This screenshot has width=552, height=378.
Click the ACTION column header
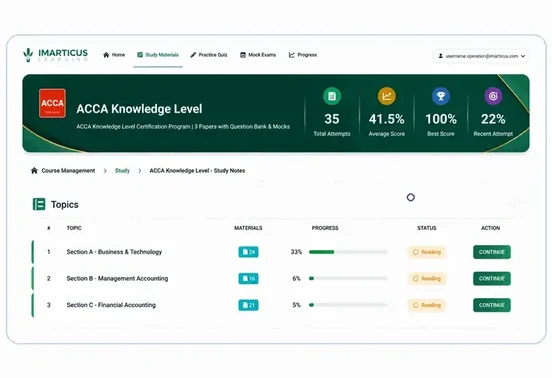490,228
